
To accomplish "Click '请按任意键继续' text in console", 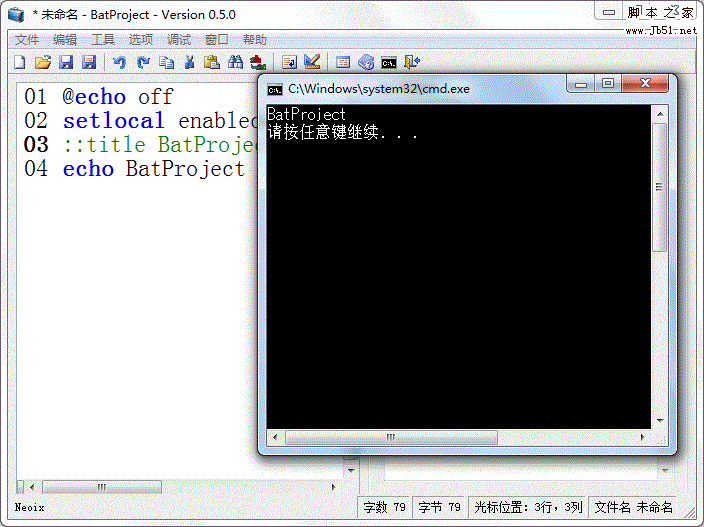I will [323, 132].
